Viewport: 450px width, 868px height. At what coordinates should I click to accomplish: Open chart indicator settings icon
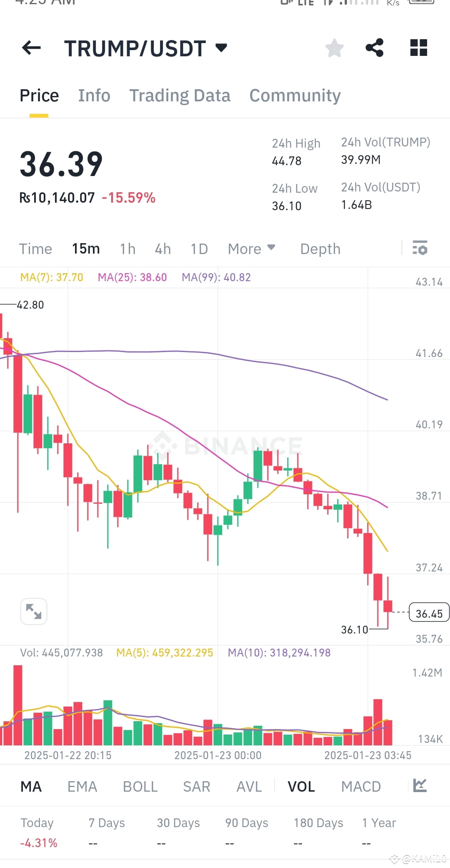(420, 248)
